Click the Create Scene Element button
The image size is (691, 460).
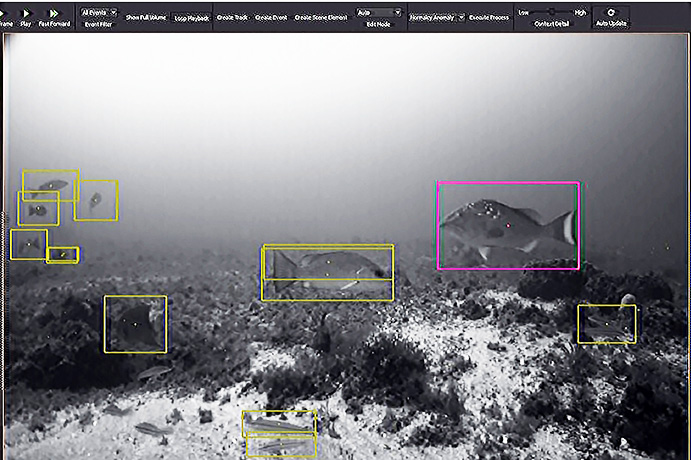[321, 18]
